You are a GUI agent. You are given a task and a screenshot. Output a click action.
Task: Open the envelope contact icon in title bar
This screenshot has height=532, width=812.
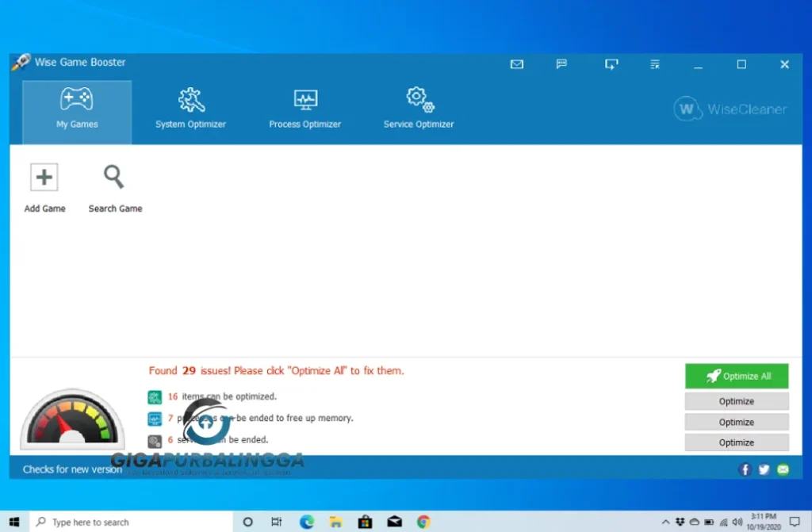(x=517, y=64)
